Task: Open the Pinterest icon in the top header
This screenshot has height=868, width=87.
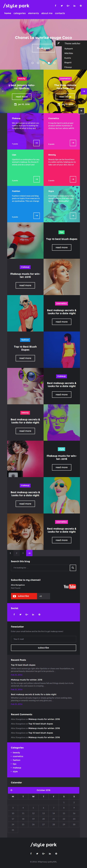Action: click(x=81, y=6)
